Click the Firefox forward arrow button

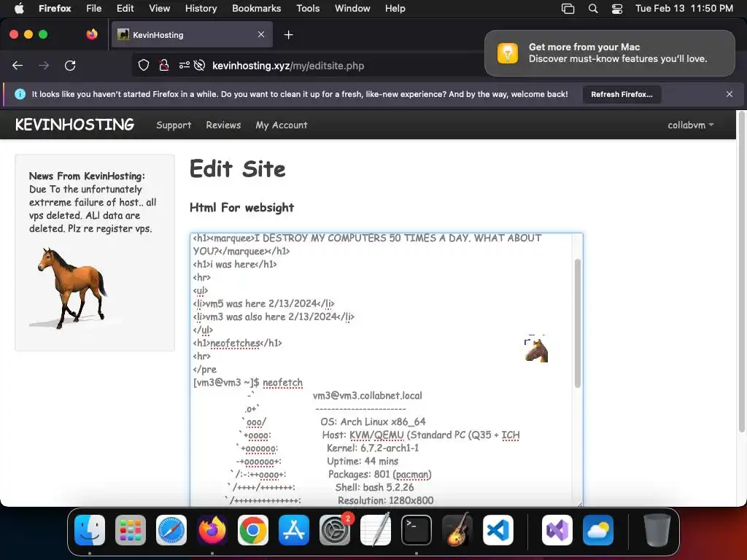pos(44,65)
